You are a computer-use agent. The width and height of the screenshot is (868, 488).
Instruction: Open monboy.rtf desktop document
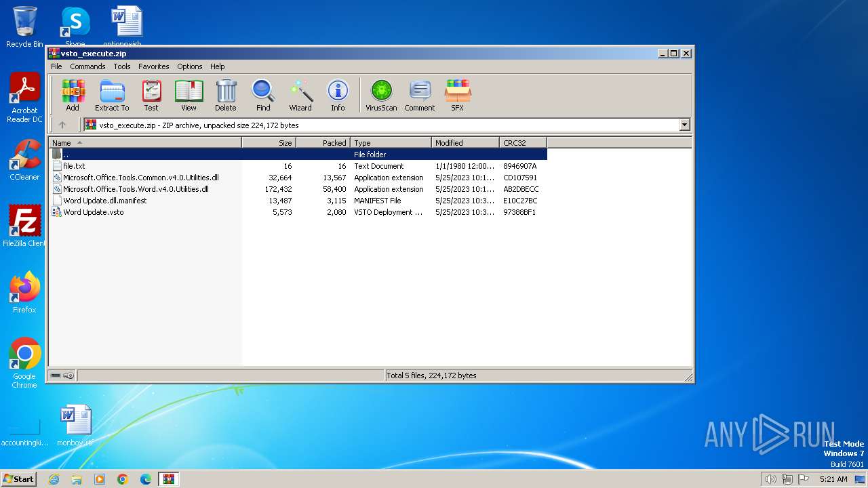click(x=75, y=426)
